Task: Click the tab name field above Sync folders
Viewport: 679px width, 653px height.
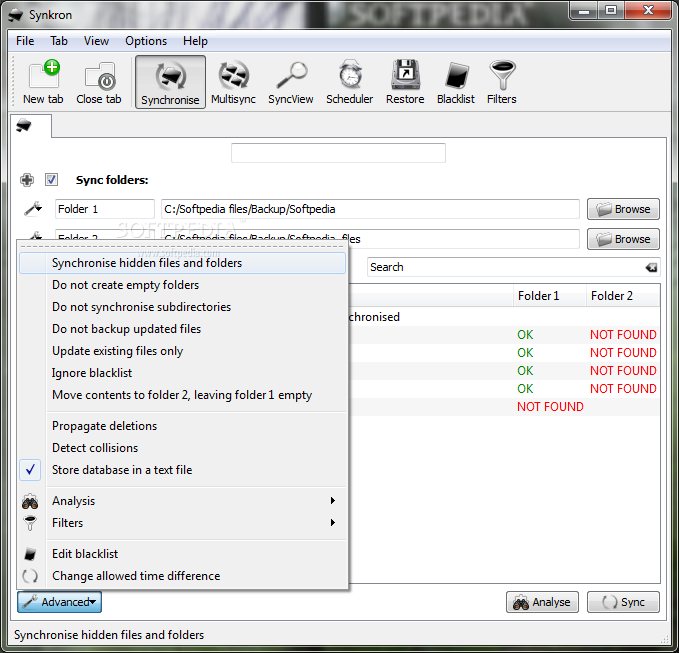Action: click(x=338, y=153)
